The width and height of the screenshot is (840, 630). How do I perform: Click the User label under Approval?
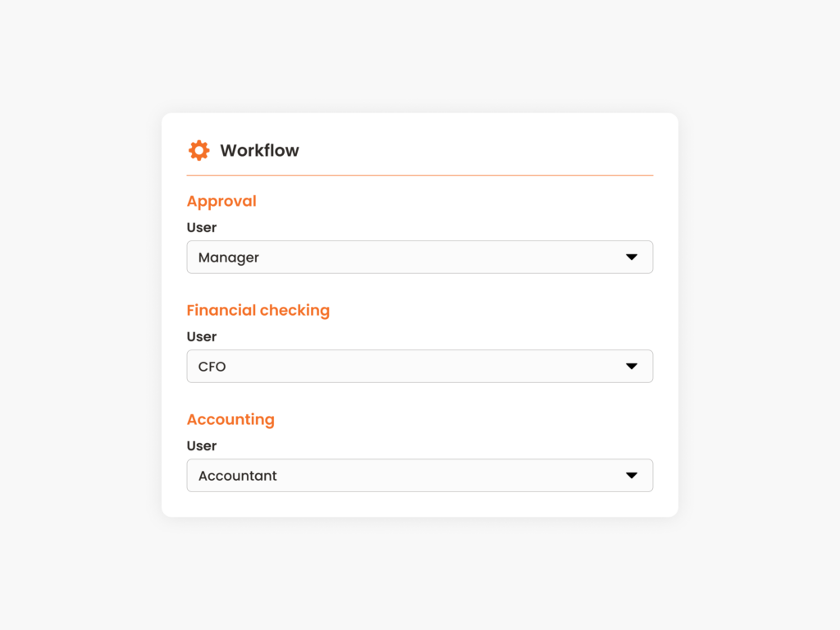(201, 227)
